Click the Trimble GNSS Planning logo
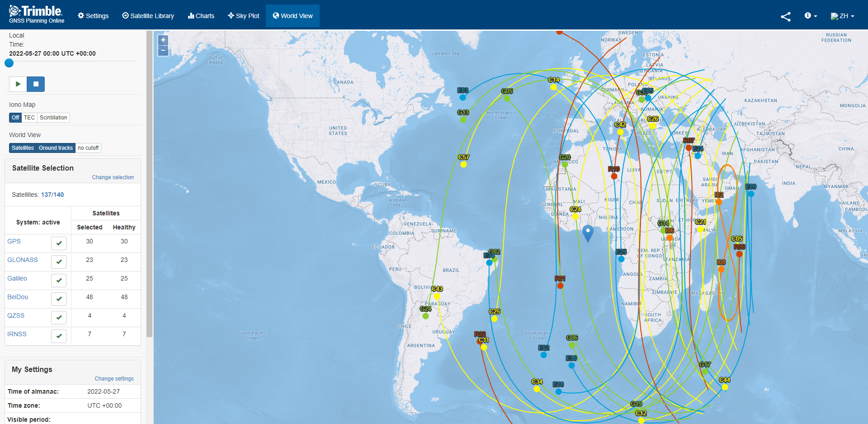The image size is (868, 424). click(37, 14)
